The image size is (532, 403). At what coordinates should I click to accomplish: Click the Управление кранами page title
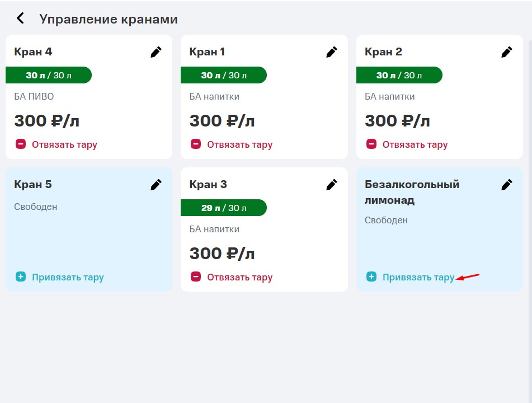coord(107,18)
